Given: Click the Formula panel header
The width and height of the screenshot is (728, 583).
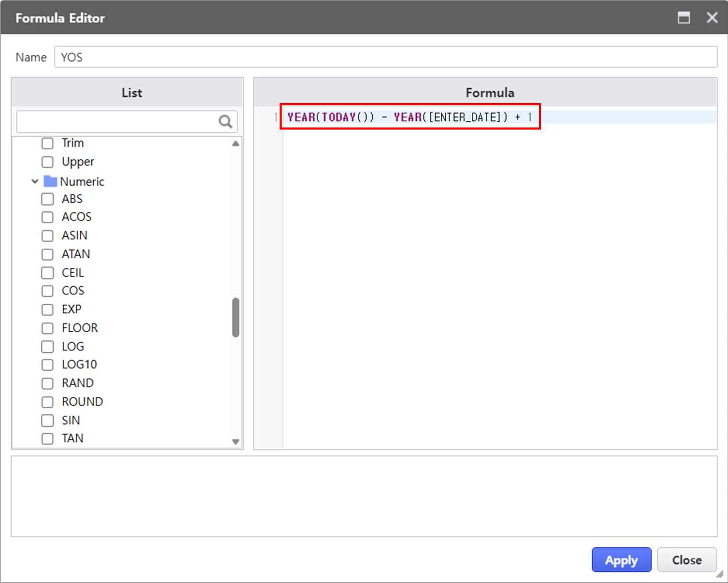Looking at the screenshot, I should point(485,92).
